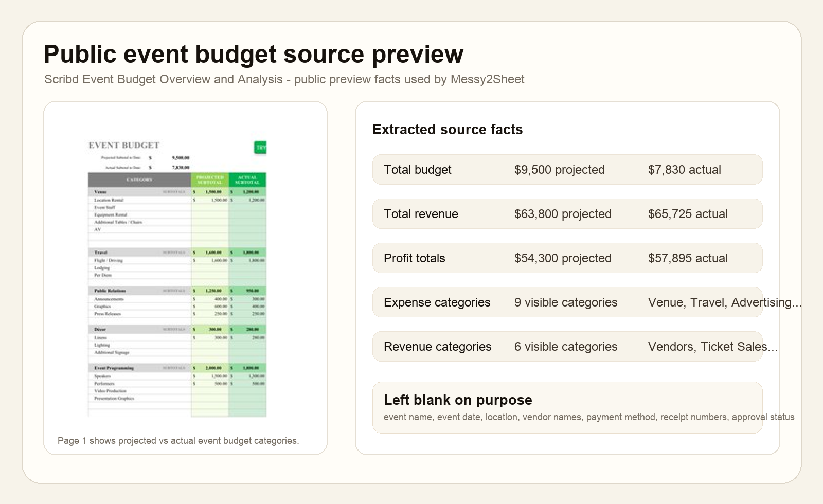Click the 'Venue' section row in preview
Viewport: 823px width, 504px height.
pyautogui.click(x=177, y=191)
